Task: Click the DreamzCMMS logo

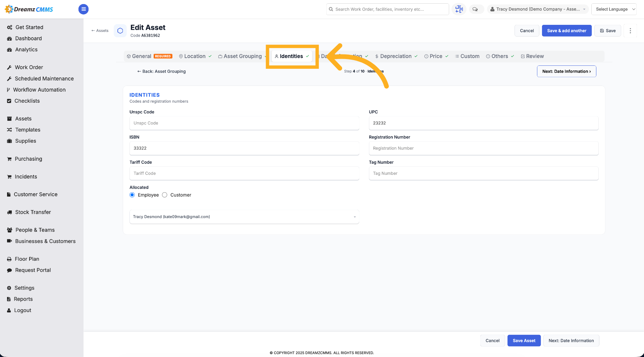Action: [29, 9]
